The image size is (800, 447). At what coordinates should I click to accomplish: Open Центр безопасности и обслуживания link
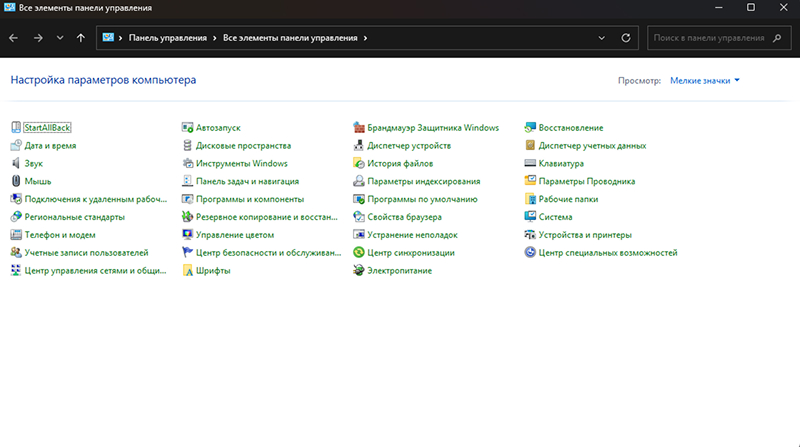pyautogui.click(x=268, y=253)
